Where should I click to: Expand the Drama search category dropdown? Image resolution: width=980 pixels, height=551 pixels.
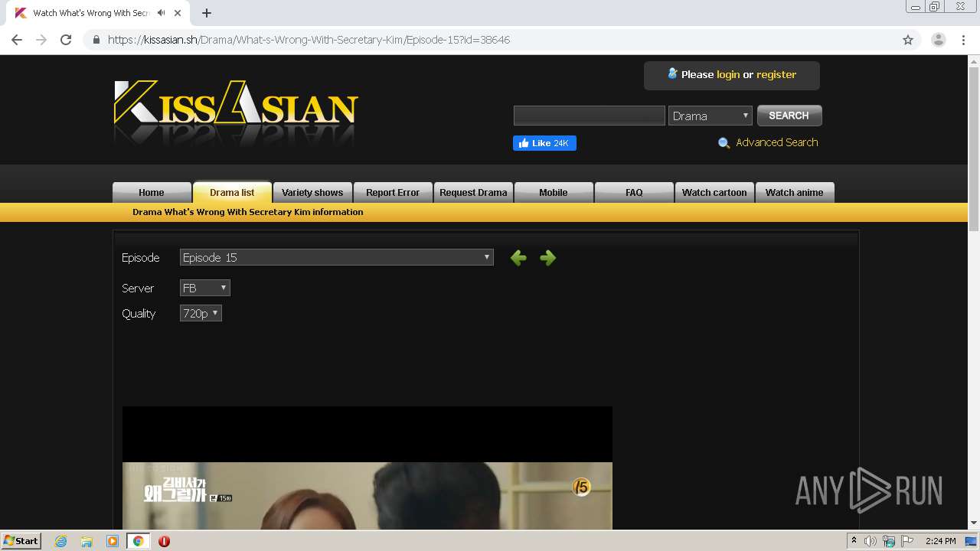[710, 116]
